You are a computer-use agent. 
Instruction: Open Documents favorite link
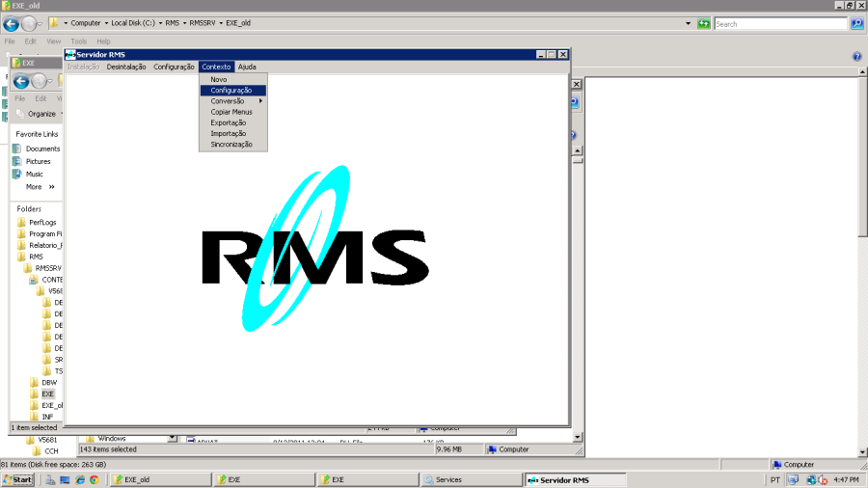[x=42, y=149]
